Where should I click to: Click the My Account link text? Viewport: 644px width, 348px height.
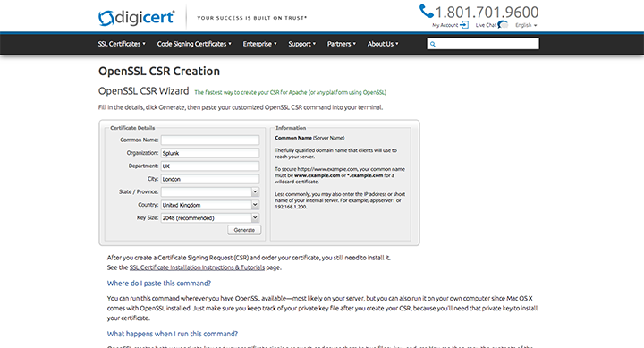[445, 25]
